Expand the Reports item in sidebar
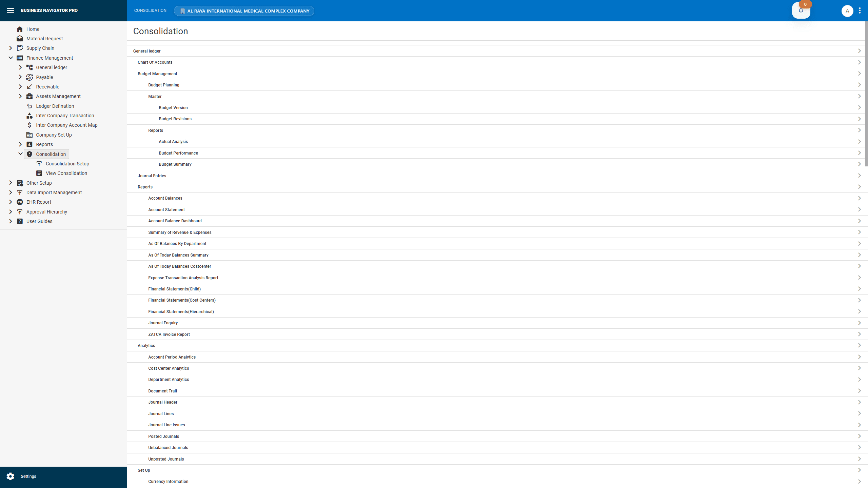The width and height of the screenshot is (868, 488). pyautogui.click(x=20, y=144)
